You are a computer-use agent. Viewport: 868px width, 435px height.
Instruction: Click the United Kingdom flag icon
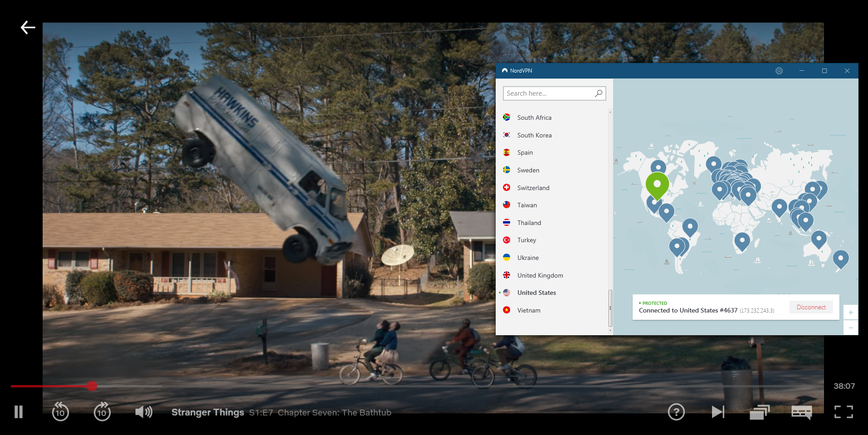pyautogui.click(x=507, y=275)
